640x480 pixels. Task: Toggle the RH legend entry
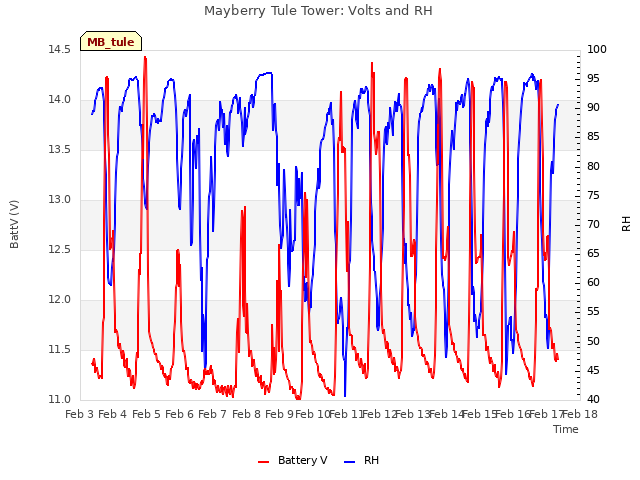[x=362, y=460]
